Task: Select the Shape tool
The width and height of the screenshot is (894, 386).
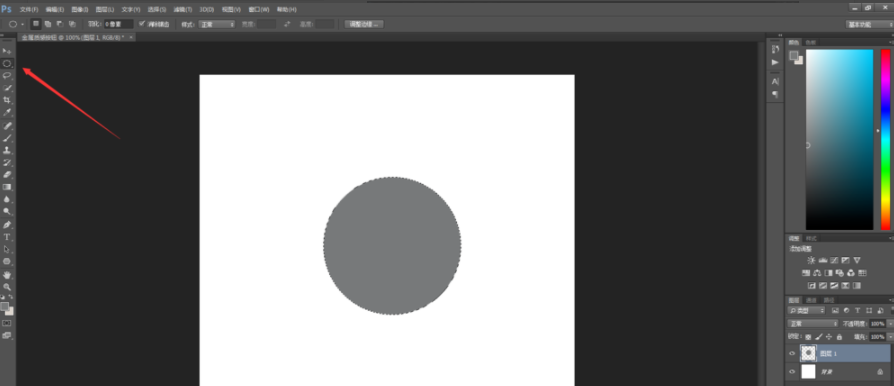Action: click(x=7, y=261)
